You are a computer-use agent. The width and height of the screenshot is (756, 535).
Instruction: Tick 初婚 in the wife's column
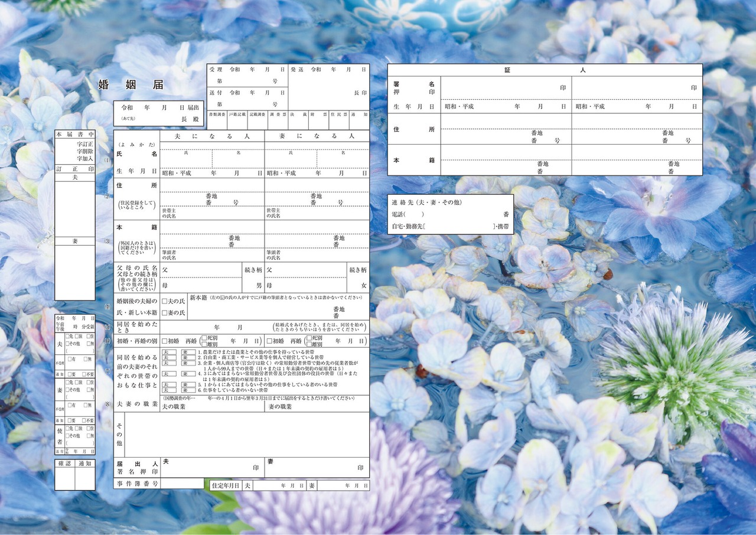(x=269, y=341)
